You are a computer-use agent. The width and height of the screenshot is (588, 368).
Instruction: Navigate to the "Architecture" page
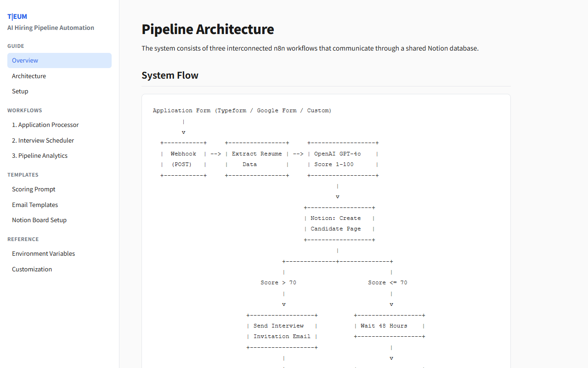[29, 76]
